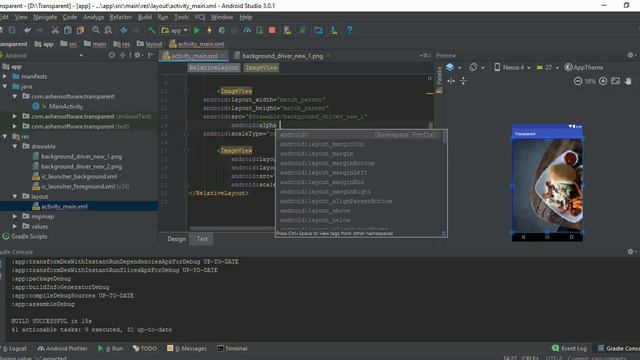640x360 pixels.
Task: Open the API 27 version dropdown
Action: (548, 67)
